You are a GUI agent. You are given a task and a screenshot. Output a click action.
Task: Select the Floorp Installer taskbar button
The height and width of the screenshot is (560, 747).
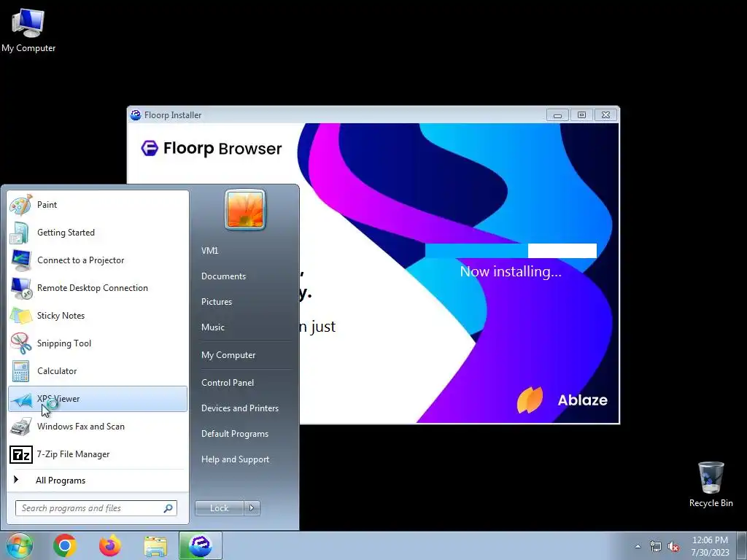point(201,545)
